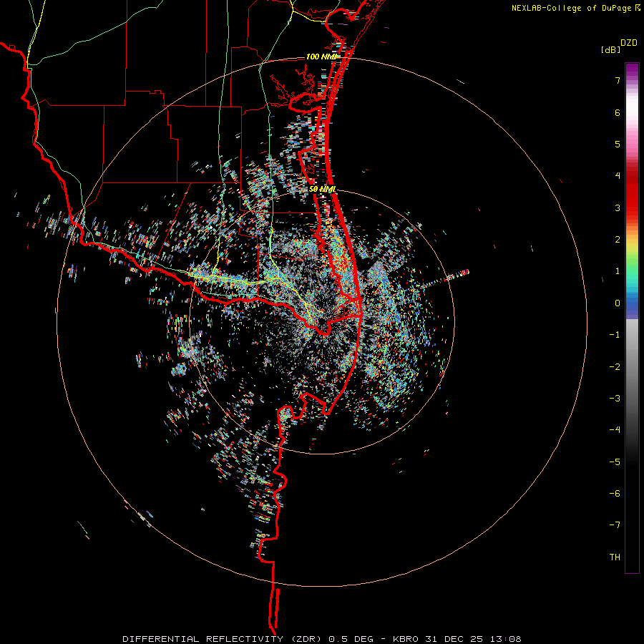Click the '100 NMI' range ring label

321,57
